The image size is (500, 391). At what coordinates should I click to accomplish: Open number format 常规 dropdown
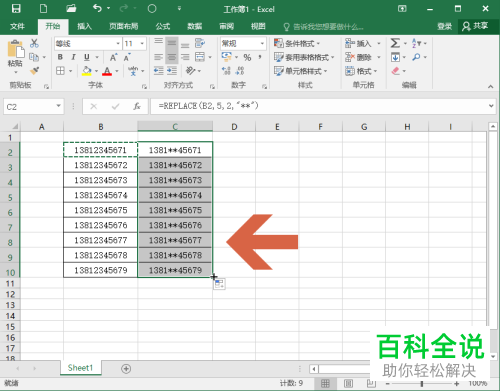click(x=262, y=43)
